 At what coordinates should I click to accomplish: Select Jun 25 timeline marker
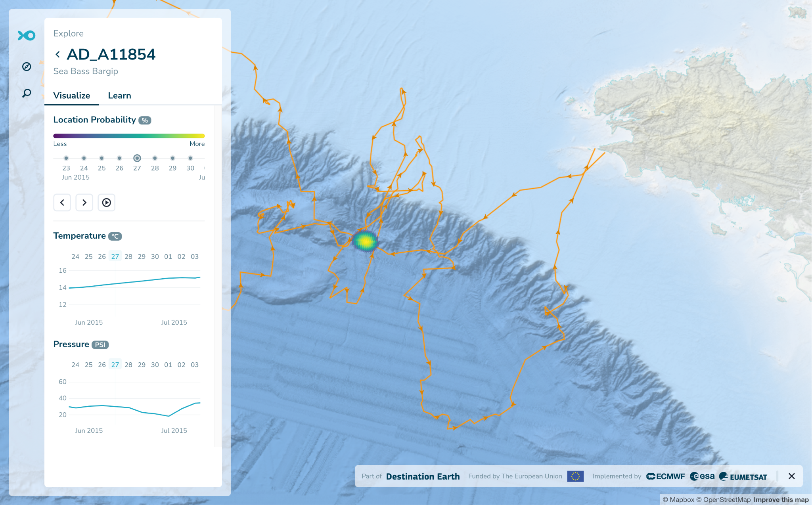coord(102,158)
